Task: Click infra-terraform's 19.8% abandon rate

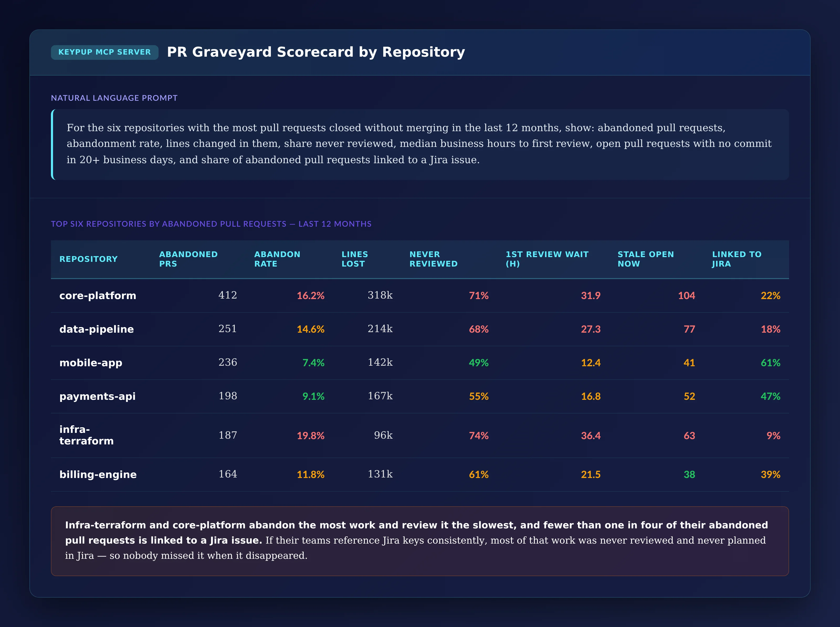Action: click(x=311, y=436)
